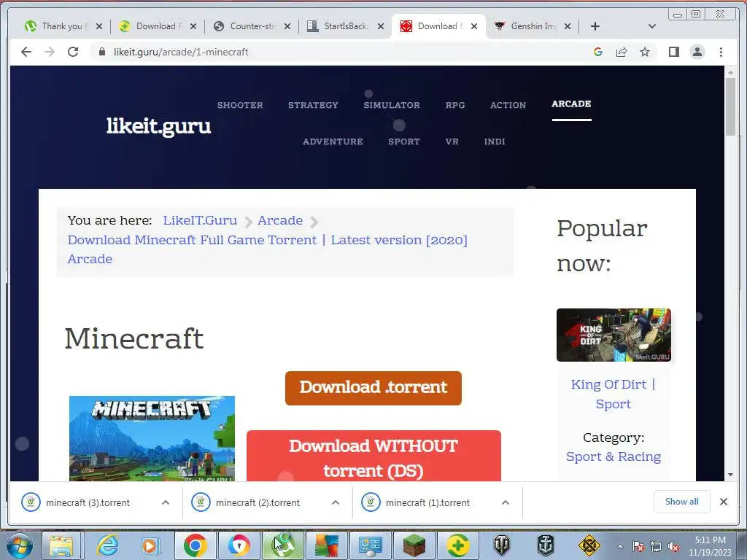Open the SPORT category
This screenshot has width=747, height=560.
404,141
